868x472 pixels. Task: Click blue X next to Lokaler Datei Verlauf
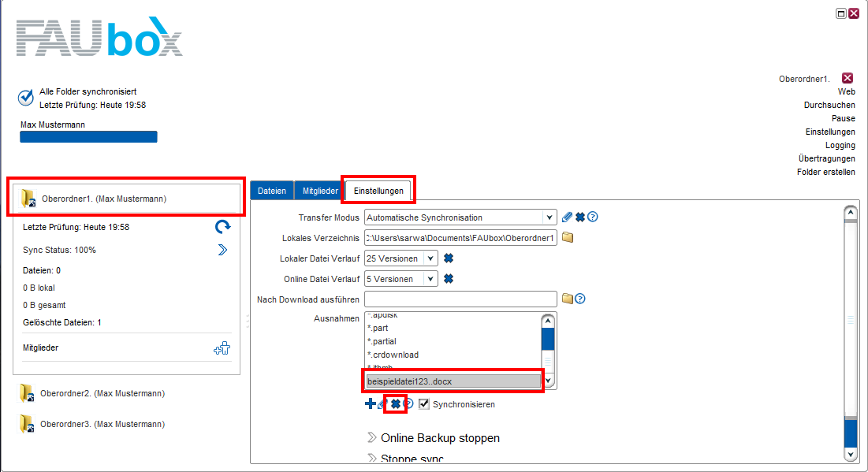pyautogui.click(x=449, y=258)
